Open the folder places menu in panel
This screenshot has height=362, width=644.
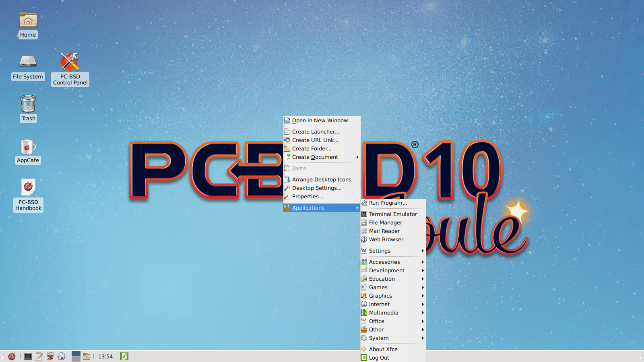pos(87,356)
